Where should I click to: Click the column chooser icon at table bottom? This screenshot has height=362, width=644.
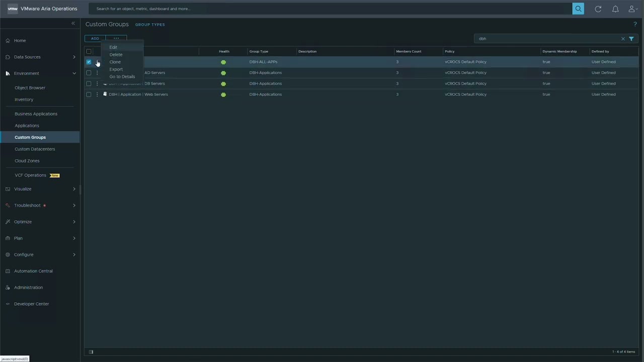point(91,352)
